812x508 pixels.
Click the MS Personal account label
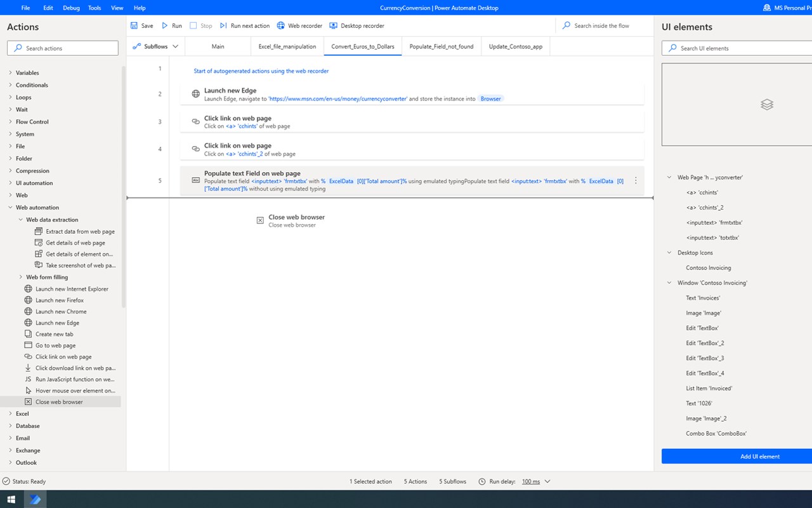point(787,8)
